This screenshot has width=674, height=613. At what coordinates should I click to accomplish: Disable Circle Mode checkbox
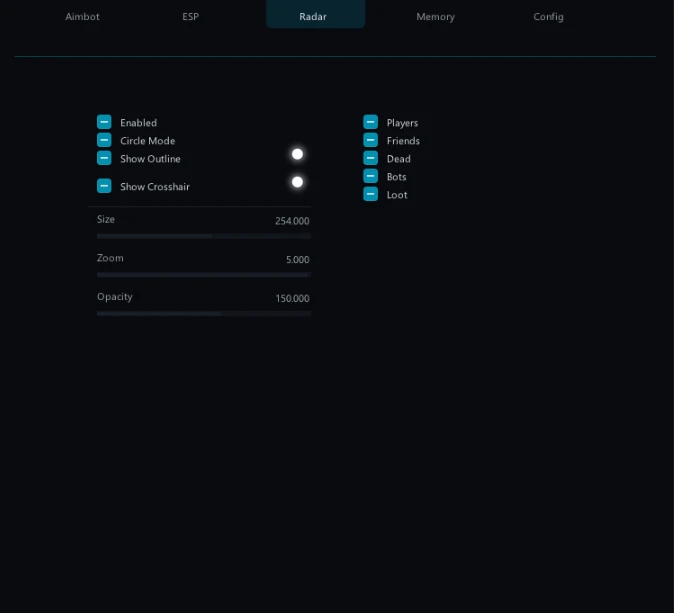click(x=104, y=140)
